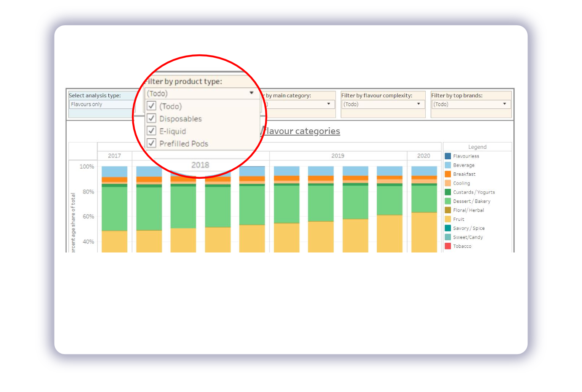The height and width of the screenshot is (392, 582).
Task: Select the Beverage legend swatch
Action: (448, 165)
